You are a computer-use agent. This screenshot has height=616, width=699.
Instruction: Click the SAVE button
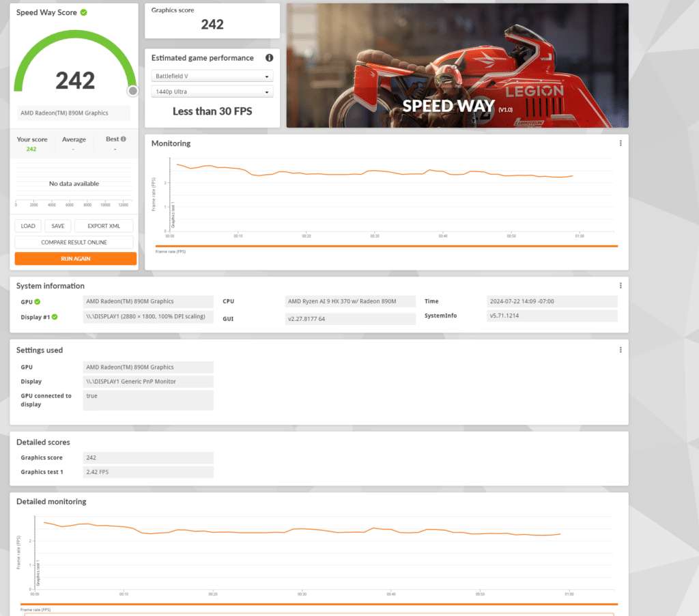pos(58,225)
